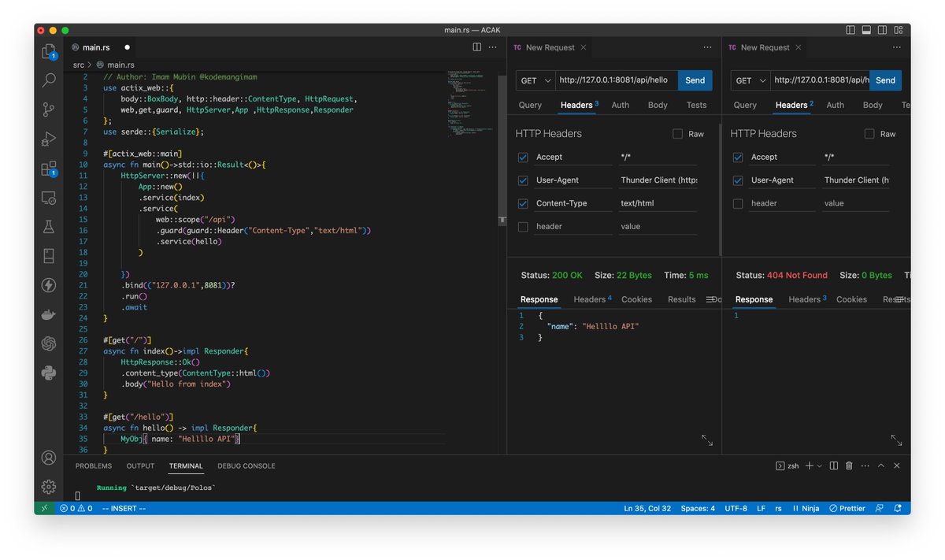The height and width of the screenshot is (560, 945).
Task: Click the URL field of the second request
Action: pyautogui.click(x=819, y=80)
